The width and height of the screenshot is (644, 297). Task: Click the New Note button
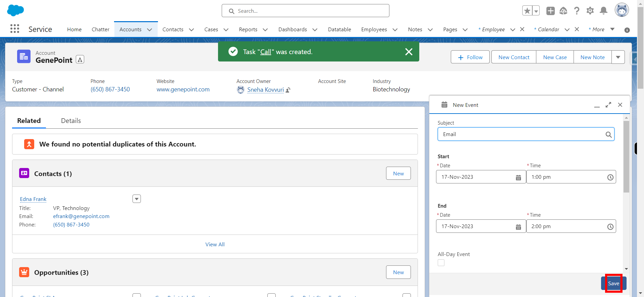[x=593, y=57]
